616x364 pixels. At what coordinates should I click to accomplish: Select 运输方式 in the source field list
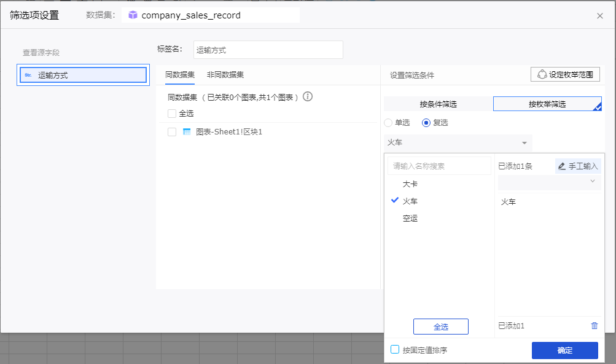tap(83, 75)
